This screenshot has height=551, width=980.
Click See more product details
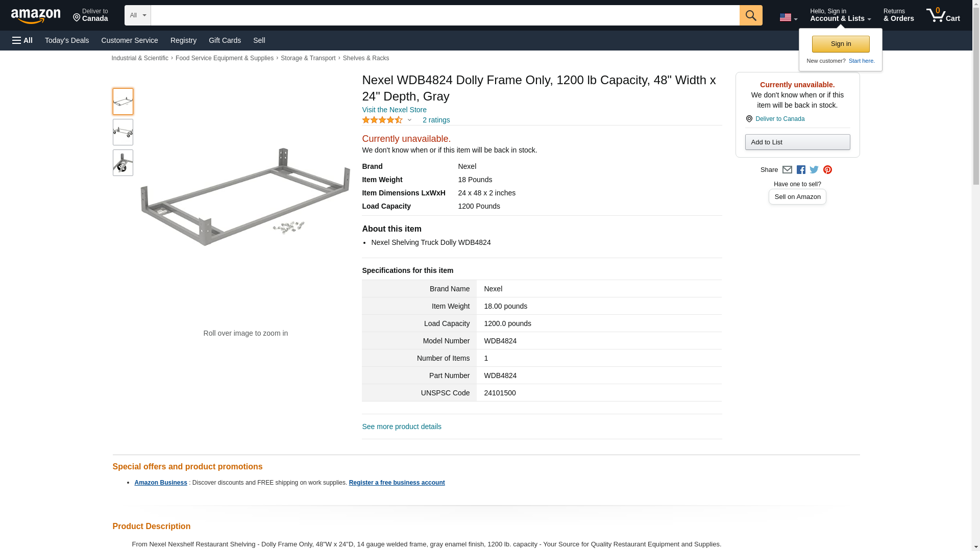[x=401, y=427]
